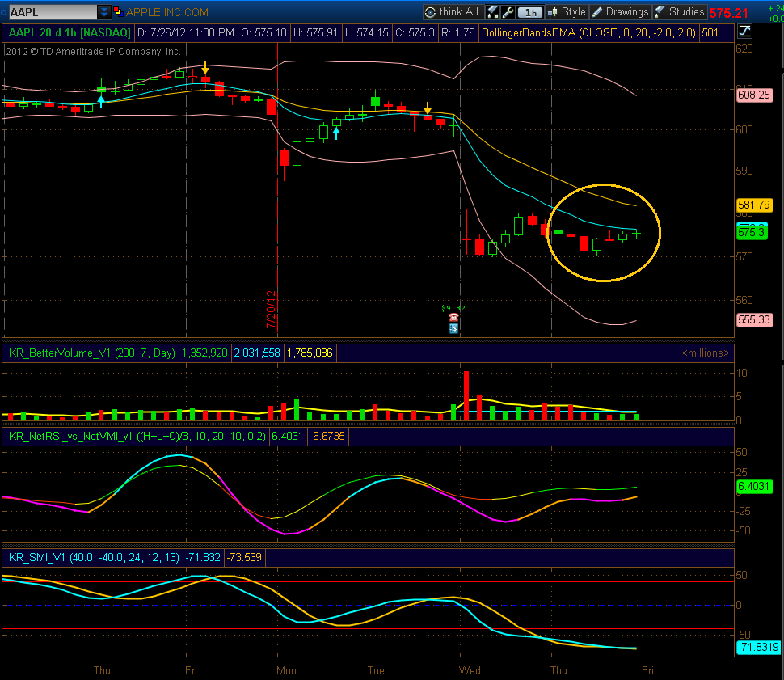784x680 pixels.
Task: Click the red 575.21 last price quote
Action: 728,14
